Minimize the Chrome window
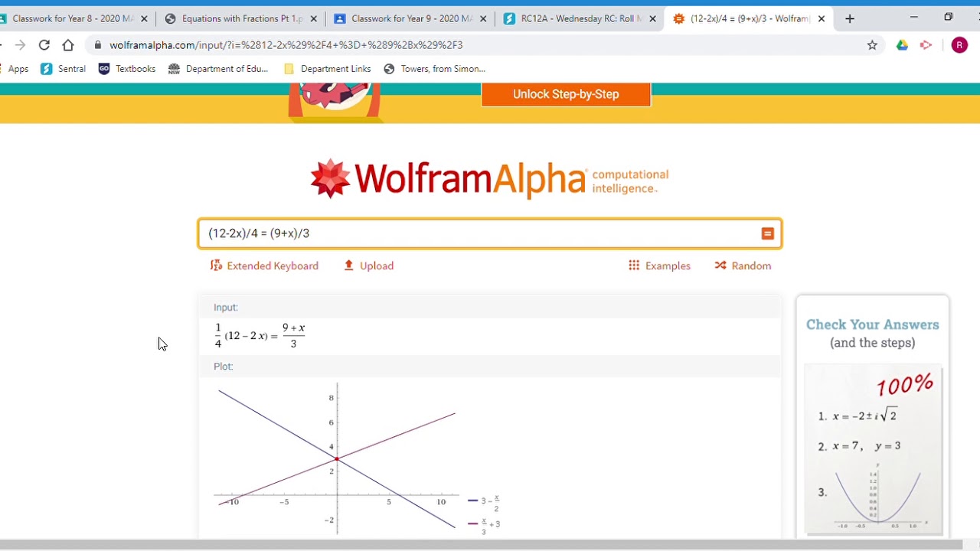Image resolution: width=980 pixels, height=551 pixels. pyautogui.click(x=913, y=17)
